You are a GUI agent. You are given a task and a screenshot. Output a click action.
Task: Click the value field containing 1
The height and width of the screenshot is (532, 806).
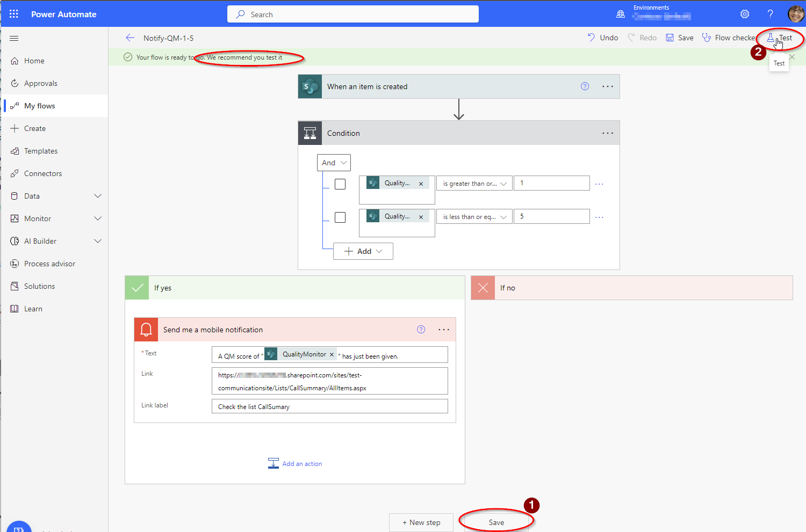pyautogui.click(x=552, y=183)
